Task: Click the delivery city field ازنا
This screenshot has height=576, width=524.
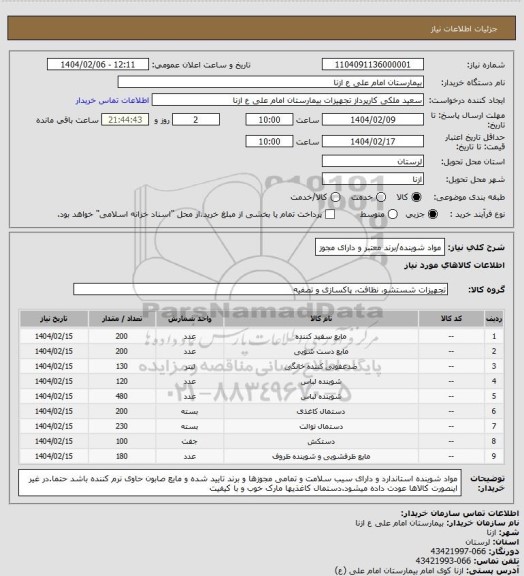Action: pos(373,179)
